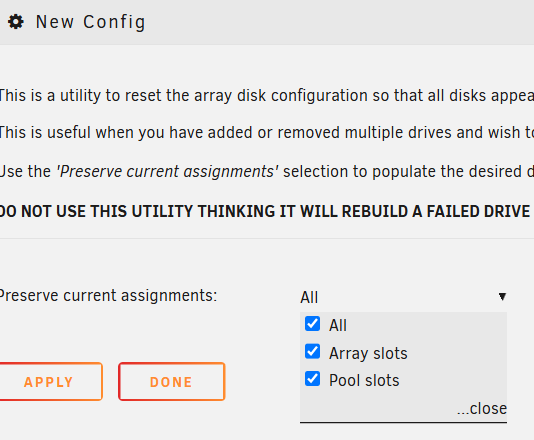Click the dropdown arrow triangle
The height and width of the screenshot is (440, 534).
tap(502, 296)
